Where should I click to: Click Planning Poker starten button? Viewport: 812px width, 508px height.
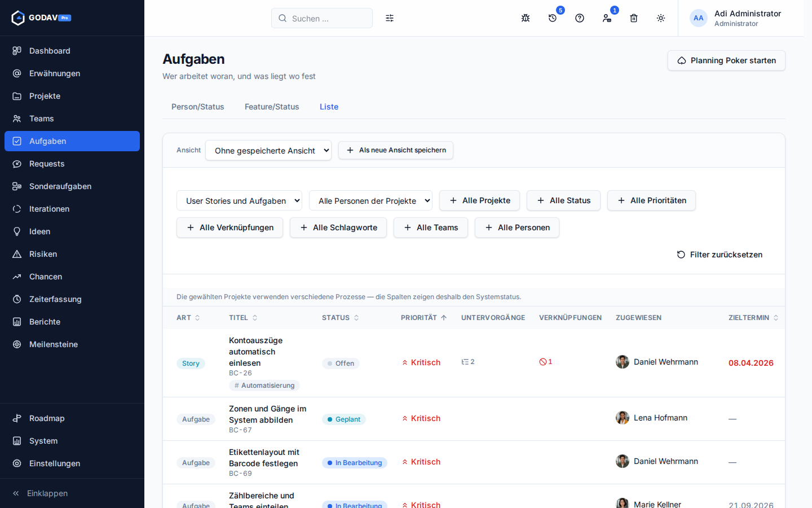pos(726,60)
